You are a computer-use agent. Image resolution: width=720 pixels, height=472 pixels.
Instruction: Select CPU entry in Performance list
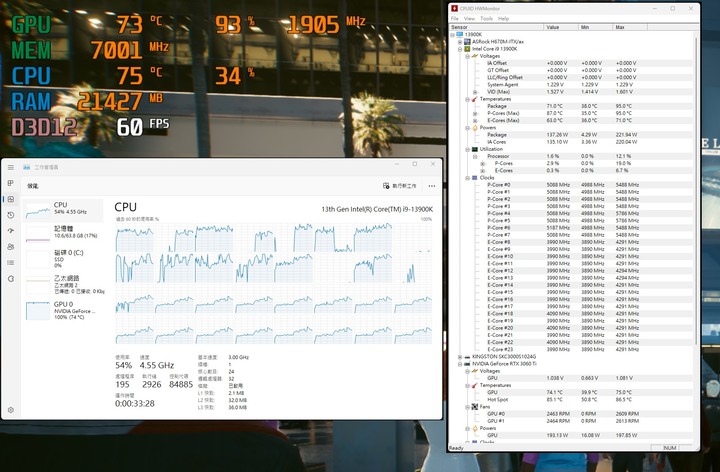(x=63, y=210)
